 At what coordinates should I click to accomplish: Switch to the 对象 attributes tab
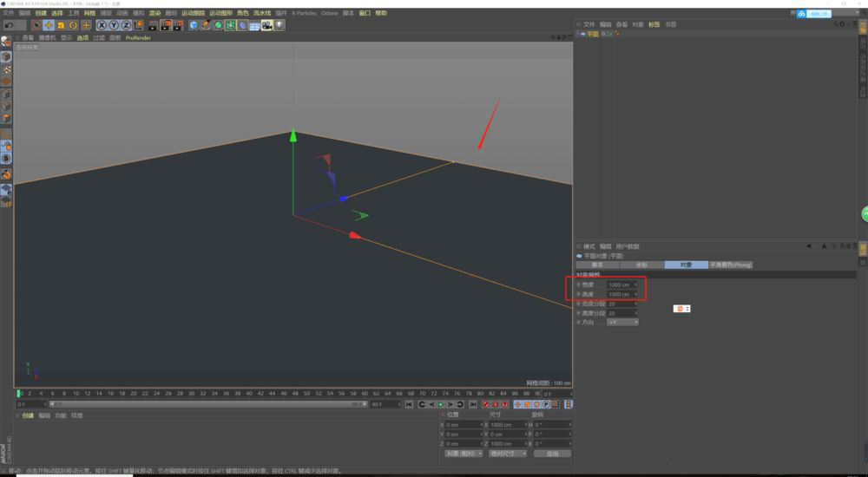pos(686,265)
